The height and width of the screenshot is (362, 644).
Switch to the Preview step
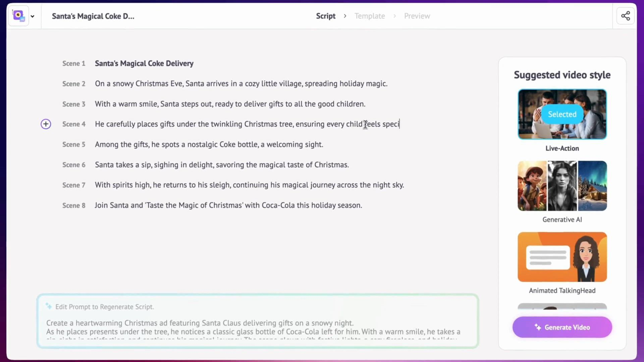click(417, 16)
